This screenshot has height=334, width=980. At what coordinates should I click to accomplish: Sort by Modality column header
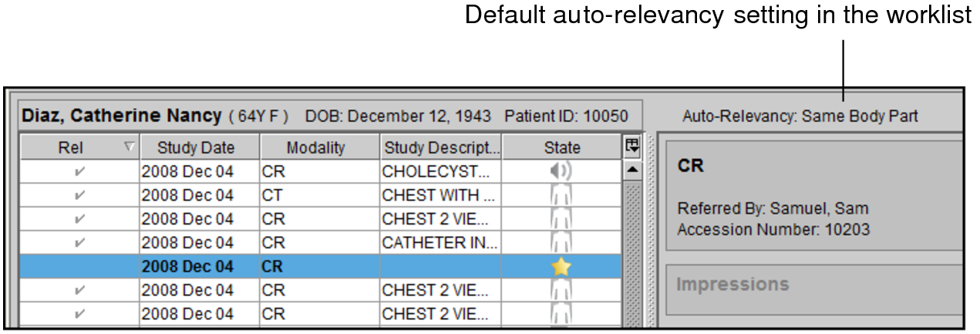point(320,147)
